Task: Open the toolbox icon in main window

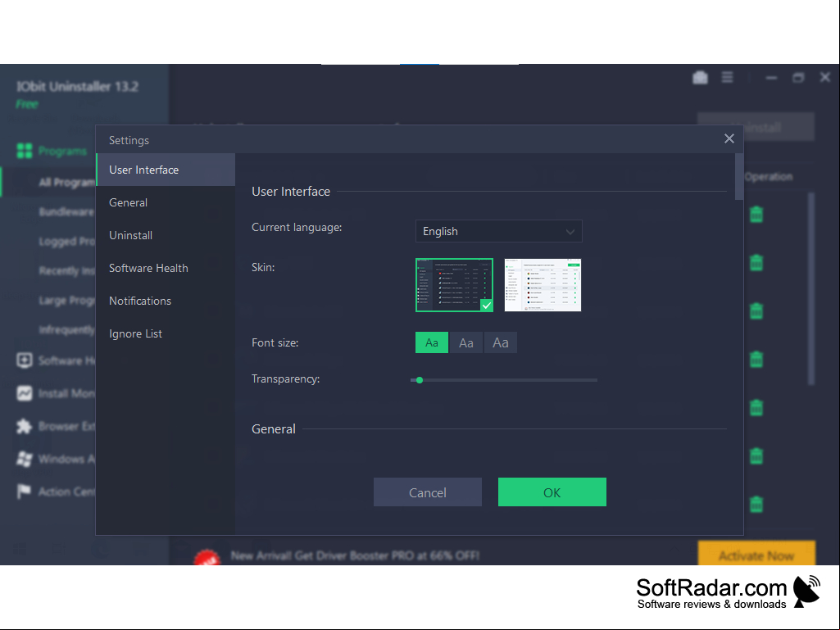Action: pyautogui.click(x=700, y=78)
